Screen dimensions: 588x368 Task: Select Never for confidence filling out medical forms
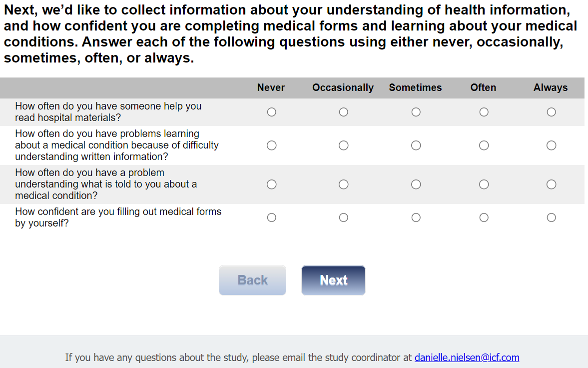pyautogui.click(x=271, y=217)
